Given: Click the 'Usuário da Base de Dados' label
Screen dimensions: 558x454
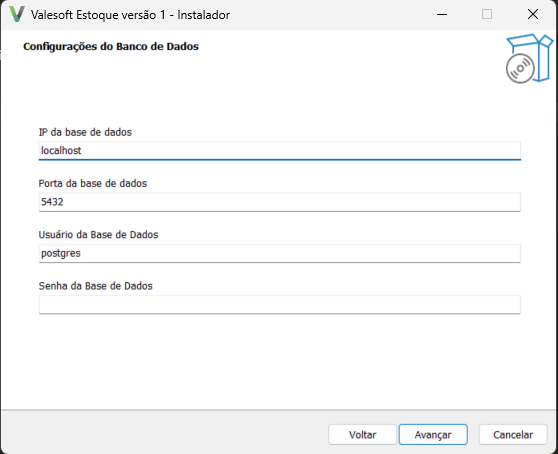Looking at the screenshot, I should coord(98,234).
